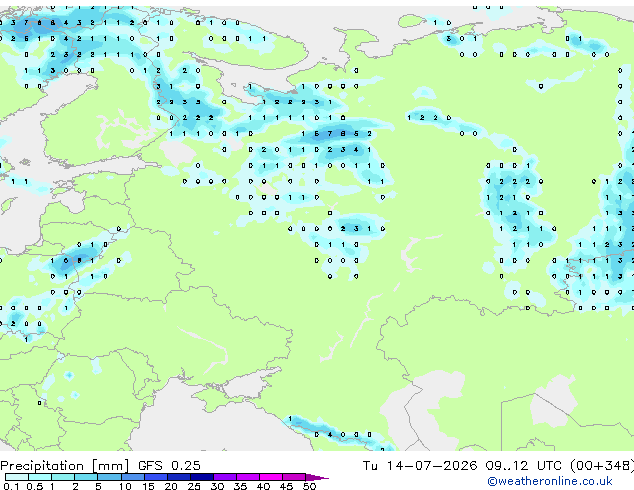Click the '40' scale label
Screen dimensions: 634x490
point(263,486)
